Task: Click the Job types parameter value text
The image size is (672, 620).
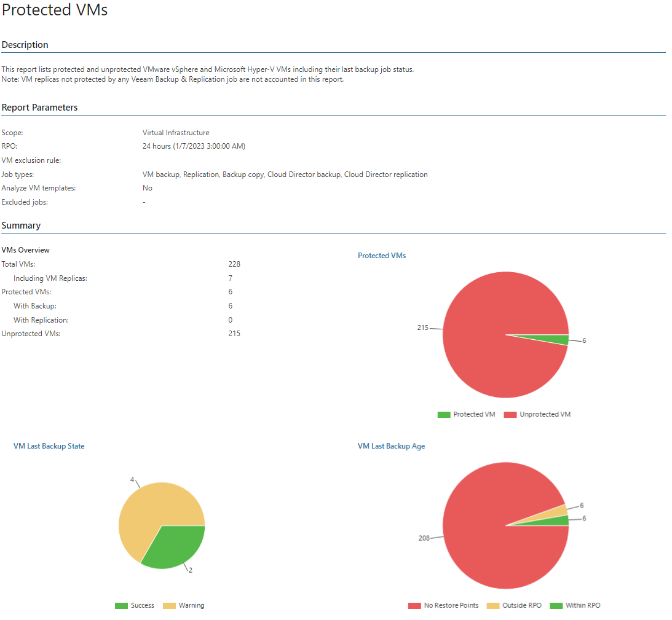Action: [x=285, y=174]
